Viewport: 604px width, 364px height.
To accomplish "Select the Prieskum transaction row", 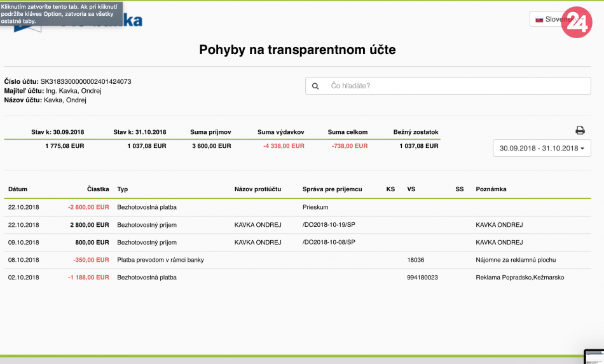I will point(316,207).
